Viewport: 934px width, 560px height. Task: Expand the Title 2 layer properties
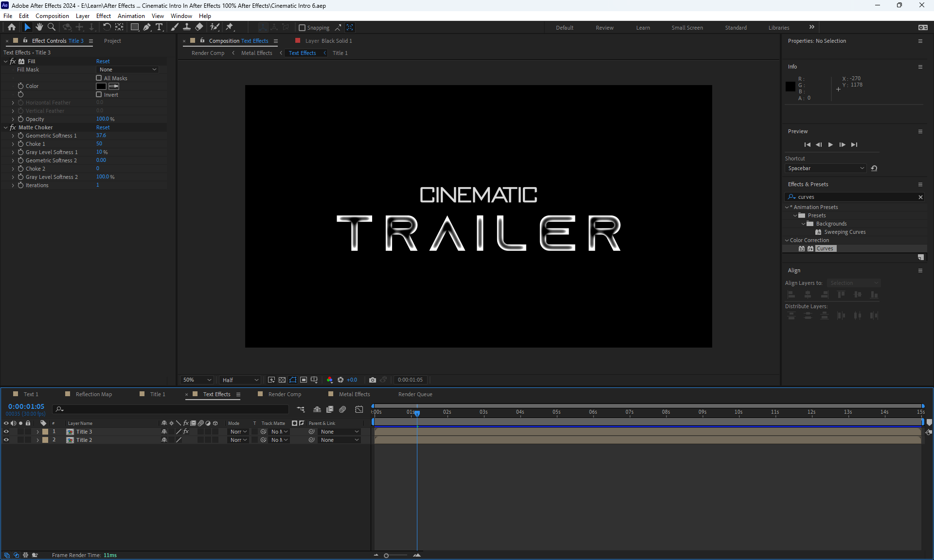tap(37, 440)
